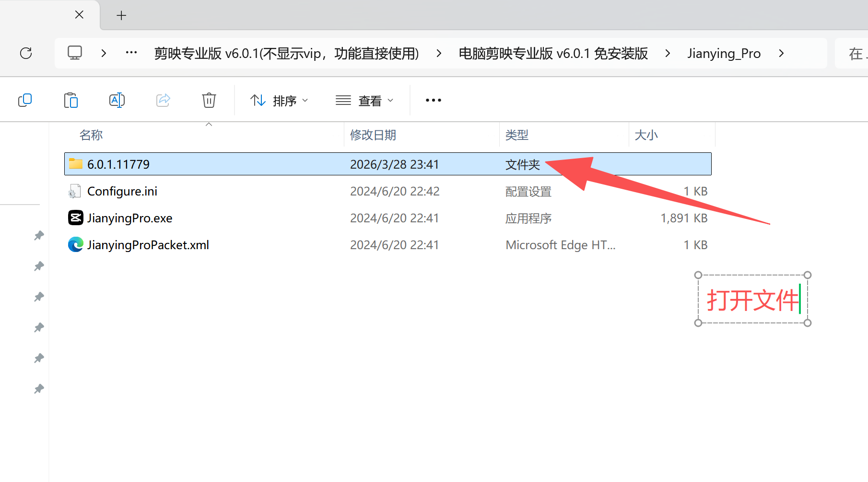Delete the selected item with trash icon
The width and height of the screenshot is (868, 482).
(209, 100)
